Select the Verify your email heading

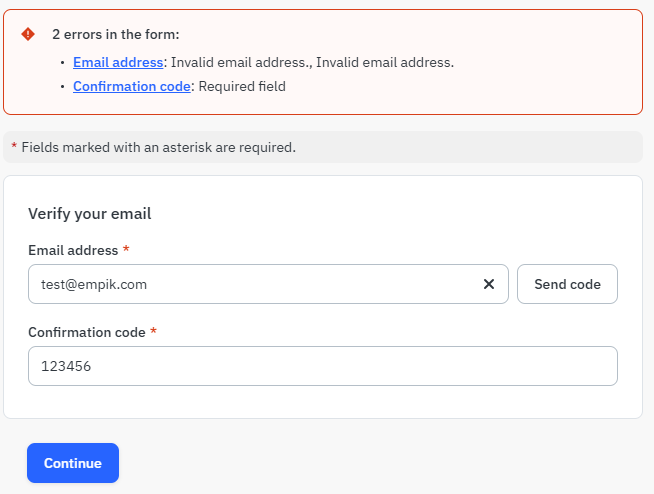89,213
